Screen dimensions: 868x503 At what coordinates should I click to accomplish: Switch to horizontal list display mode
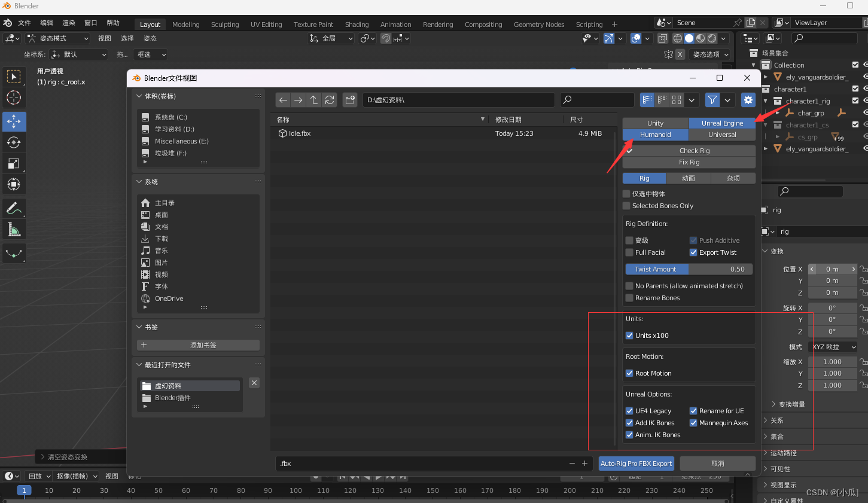pos(662,100)
